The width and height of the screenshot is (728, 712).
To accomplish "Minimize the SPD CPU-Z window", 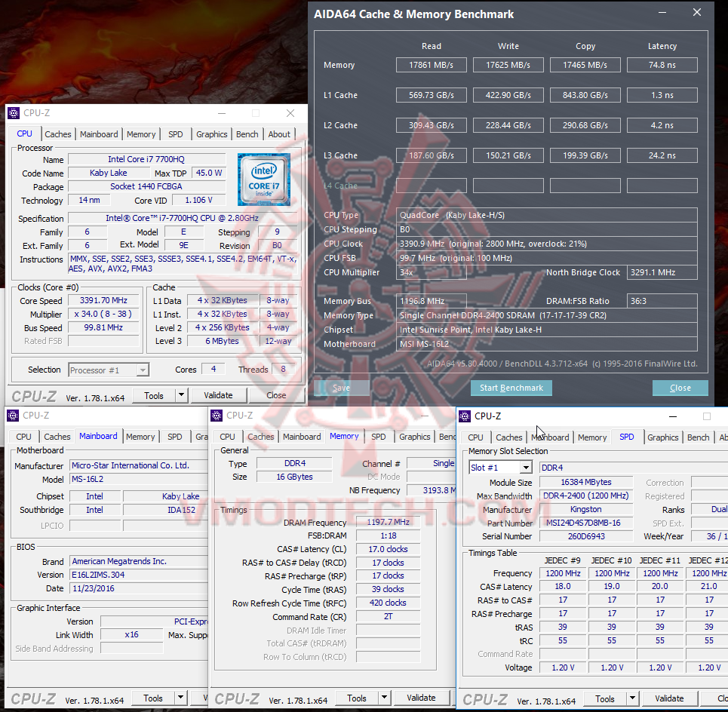I will (x=672, y=416).
